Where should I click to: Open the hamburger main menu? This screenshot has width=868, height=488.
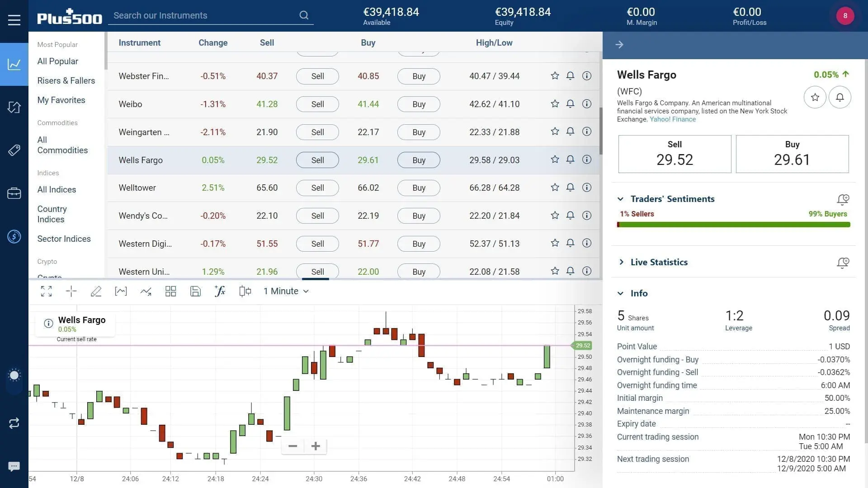click(14, 20)
